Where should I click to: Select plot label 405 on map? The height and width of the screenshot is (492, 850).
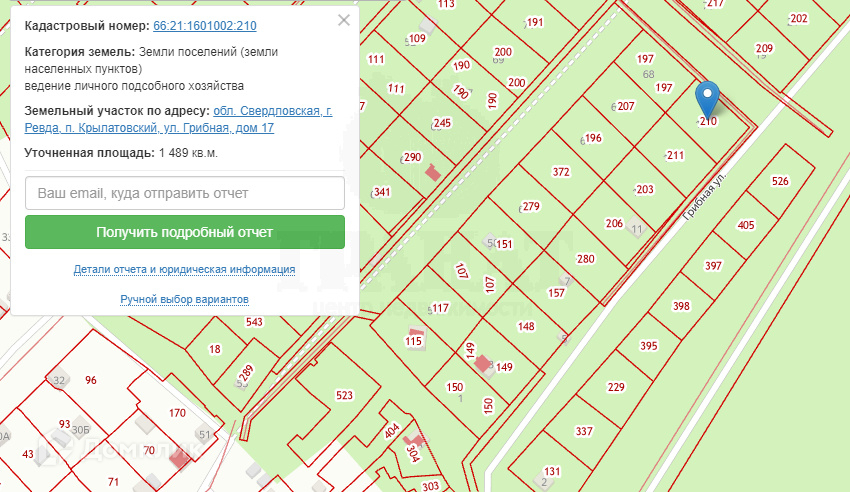pyautogui.click(x=746, y=225)
